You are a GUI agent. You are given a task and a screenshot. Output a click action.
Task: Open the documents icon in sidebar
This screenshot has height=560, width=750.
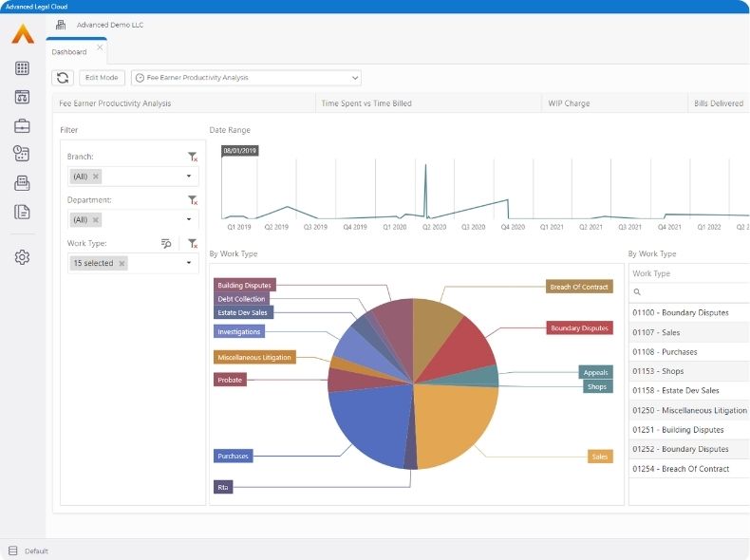22,212
